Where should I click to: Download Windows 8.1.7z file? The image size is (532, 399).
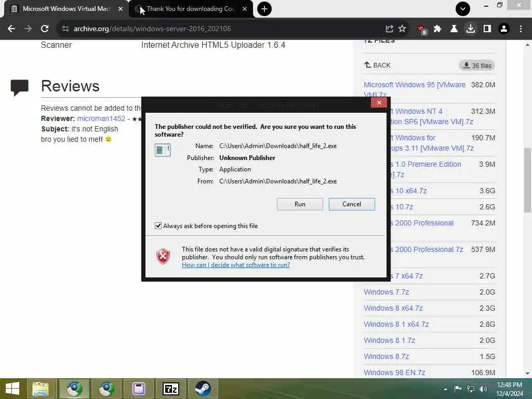(x=390, y=340)
